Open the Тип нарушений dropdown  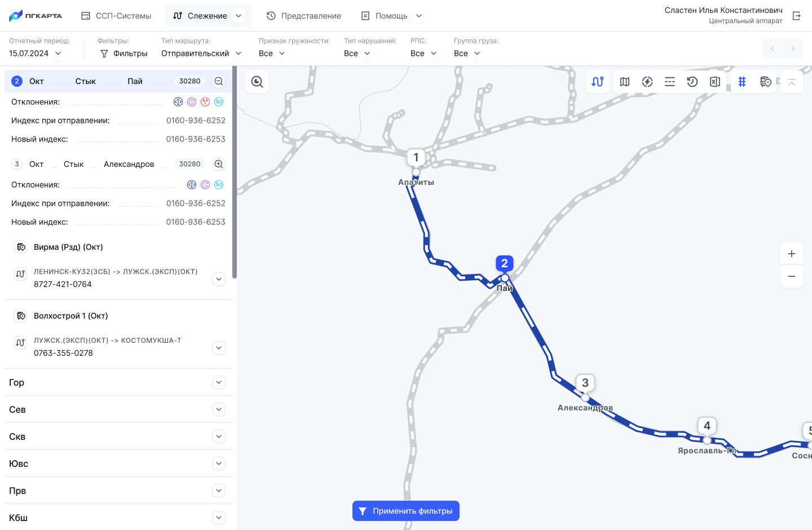click(358, 54)
